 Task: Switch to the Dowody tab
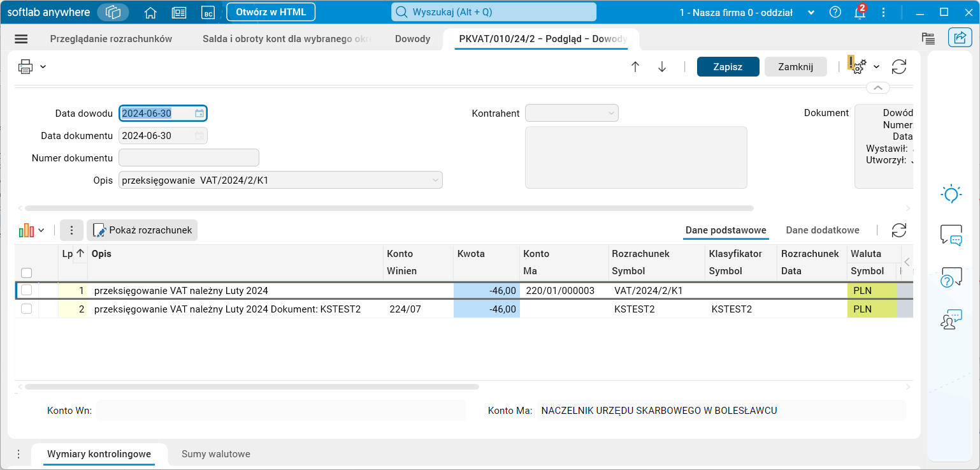(x=412, y=39)
